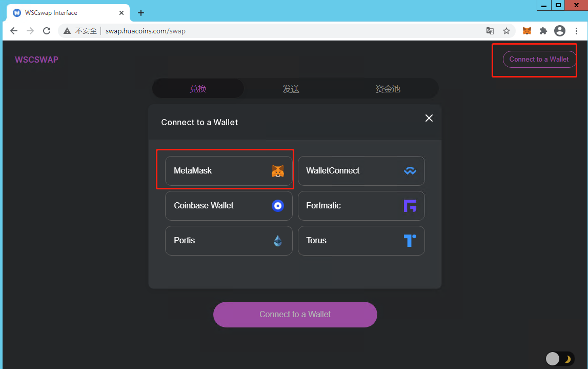Bookmark this page with the star icon
Viewport: 588px width, 369px height.
coord(506,31)
